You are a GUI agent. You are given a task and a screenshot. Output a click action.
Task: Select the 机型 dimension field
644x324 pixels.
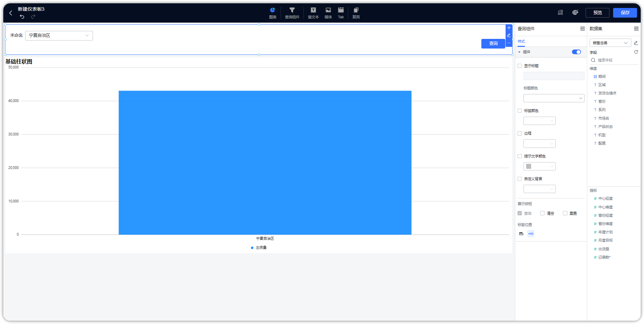tap(602, 135)
